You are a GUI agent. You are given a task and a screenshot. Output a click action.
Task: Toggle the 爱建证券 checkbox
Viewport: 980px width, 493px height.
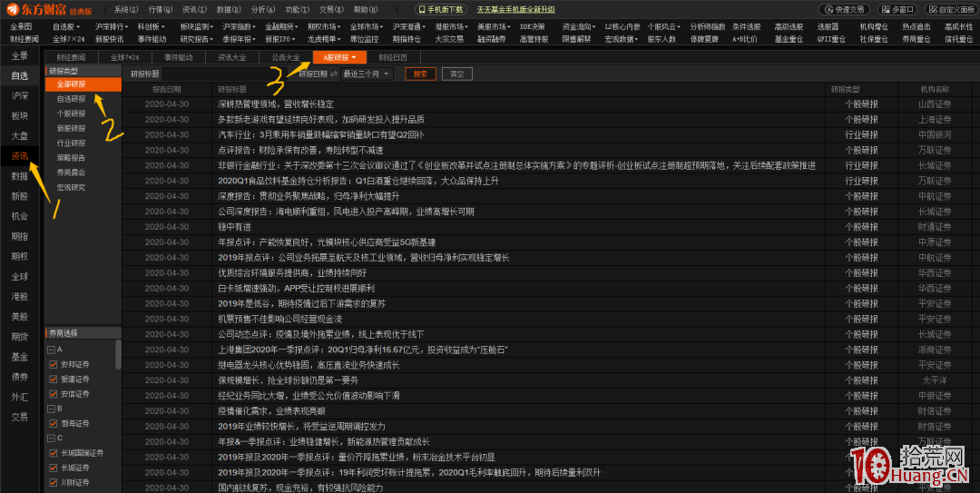54,380
